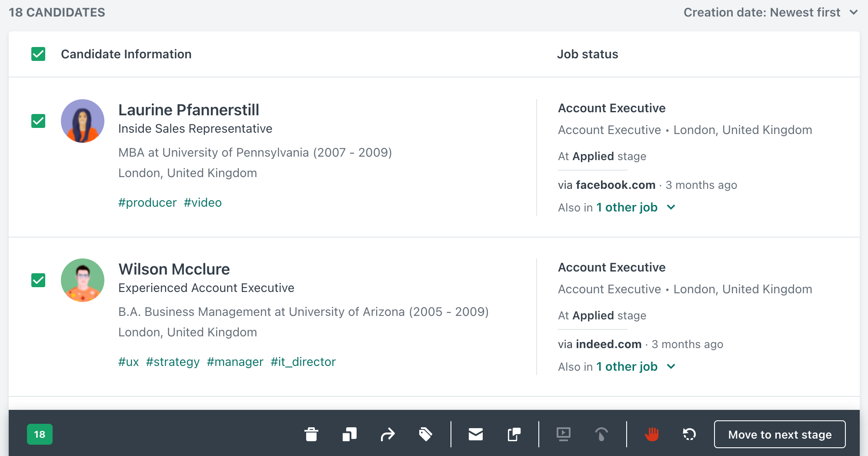Click the #it_director tag
Viewport: 868px width, 456px height.
click(x=303, y=362)
